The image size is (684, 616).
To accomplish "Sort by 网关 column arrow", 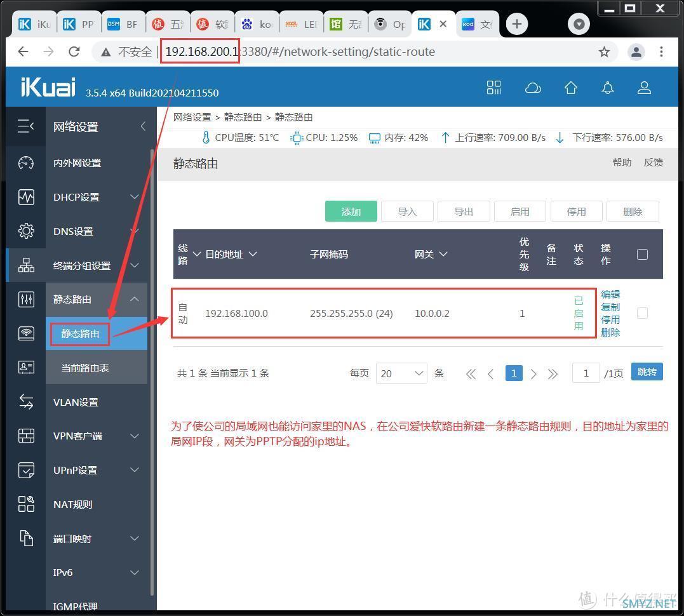I will click(443, 254).
